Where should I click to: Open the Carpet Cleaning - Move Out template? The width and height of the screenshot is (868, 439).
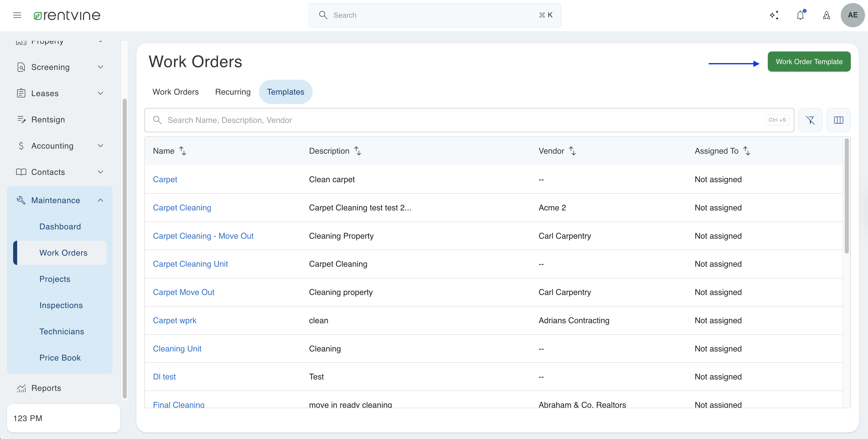coord(203,236)
